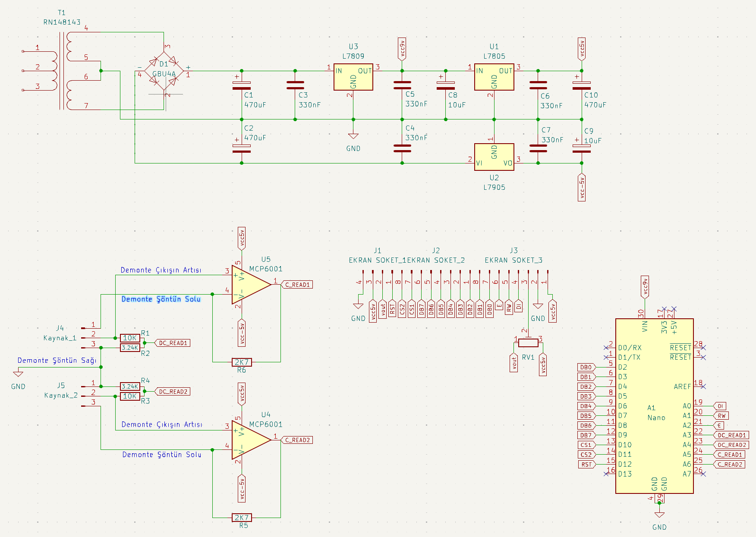Click the vcc5v label above U5 op-amp

(242, 239)
